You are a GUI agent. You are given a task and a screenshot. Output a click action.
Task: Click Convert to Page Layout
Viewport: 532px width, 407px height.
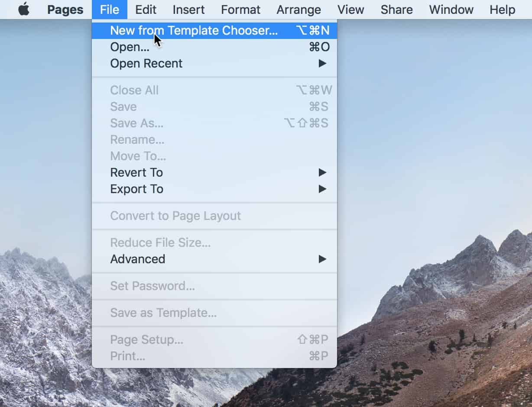[x=214, y=216]
